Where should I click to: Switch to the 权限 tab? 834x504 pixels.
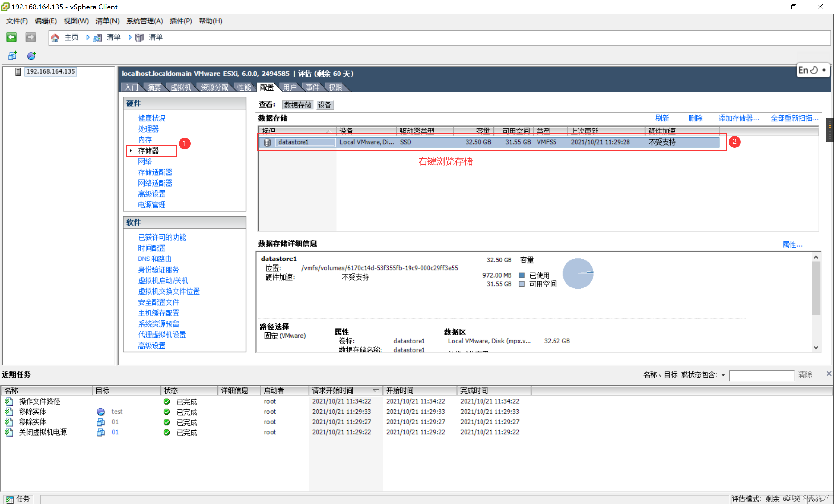pos(335,88)
